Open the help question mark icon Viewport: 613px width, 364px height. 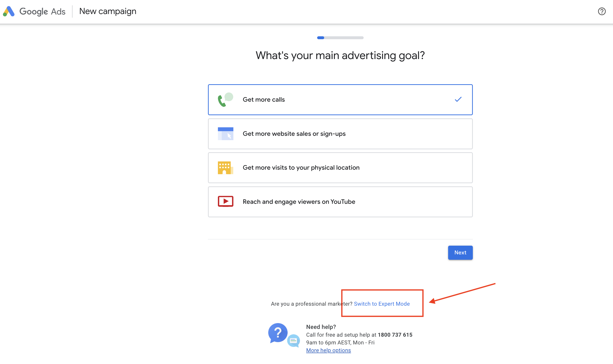pyautogui.click(x=601, y=11)
